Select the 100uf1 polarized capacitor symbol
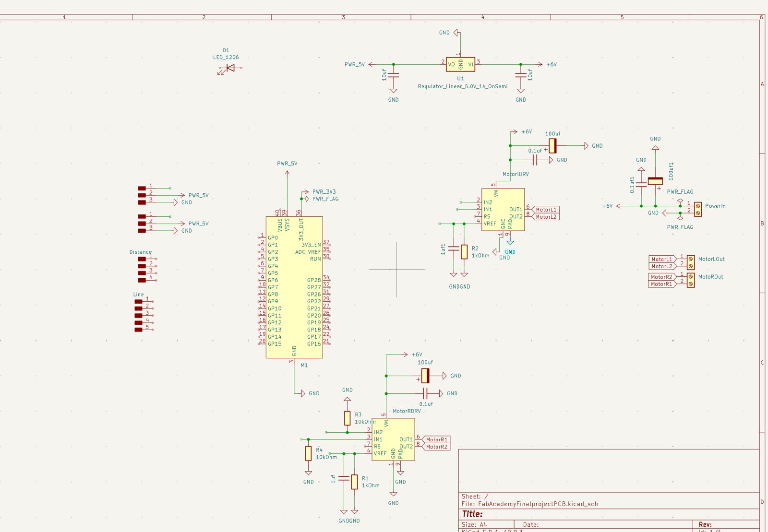 655,181
